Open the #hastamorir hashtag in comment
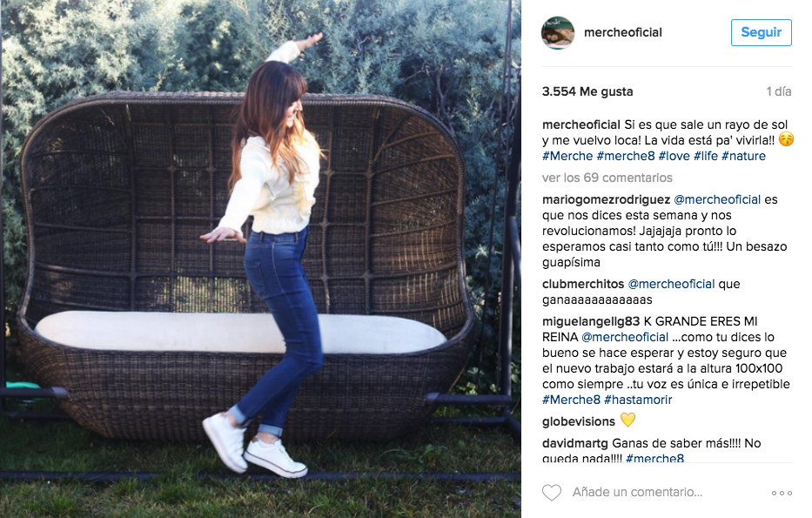Screen dimensions: 812x518 click(x=638, y=400)
